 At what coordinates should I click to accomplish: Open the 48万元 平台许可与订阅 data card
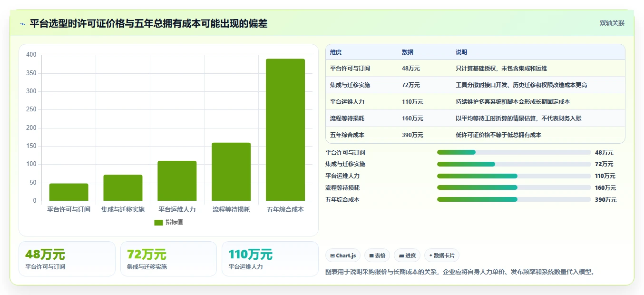click(x=67, y=259)
